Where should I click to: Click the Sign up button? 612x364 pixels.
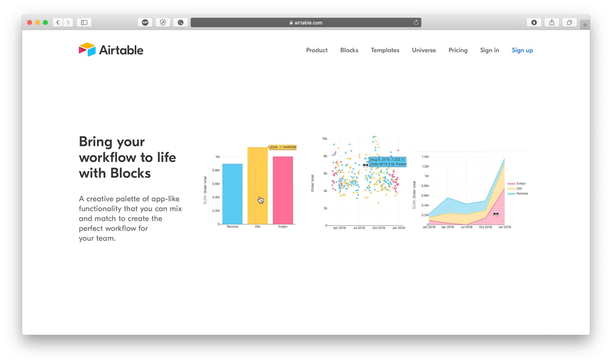pyautogui.click(x=522, y=50)
